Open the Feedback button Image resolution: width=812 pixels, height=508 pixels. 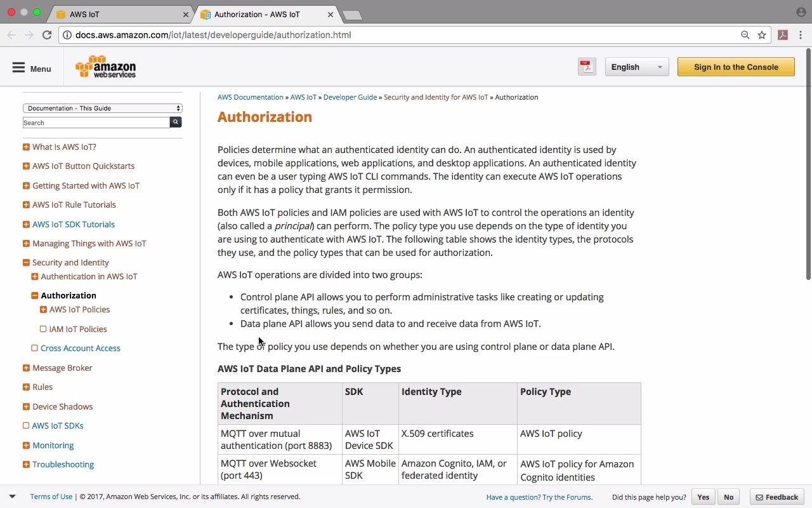[777, 497]
